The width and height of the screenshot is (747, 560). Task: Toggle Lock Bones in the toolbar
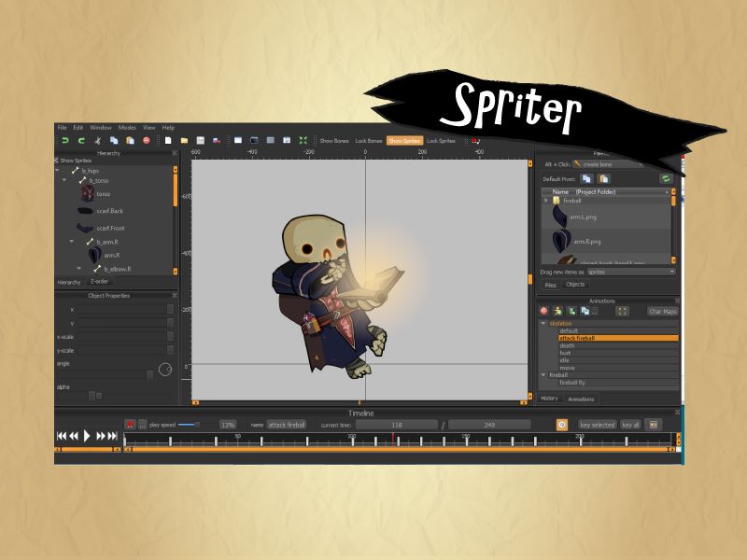coord(369,141)
